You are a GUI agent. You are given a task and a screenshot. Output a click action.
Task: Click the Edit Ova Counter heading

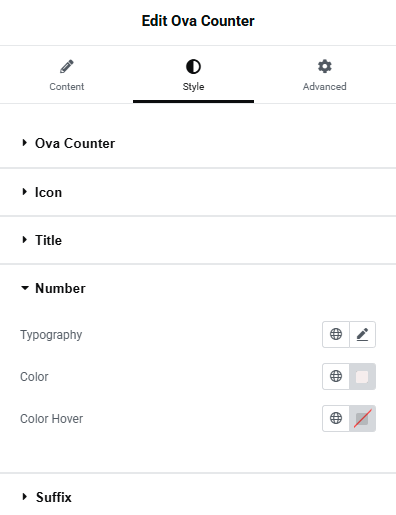pyautogui.click(x=198, y=21)
